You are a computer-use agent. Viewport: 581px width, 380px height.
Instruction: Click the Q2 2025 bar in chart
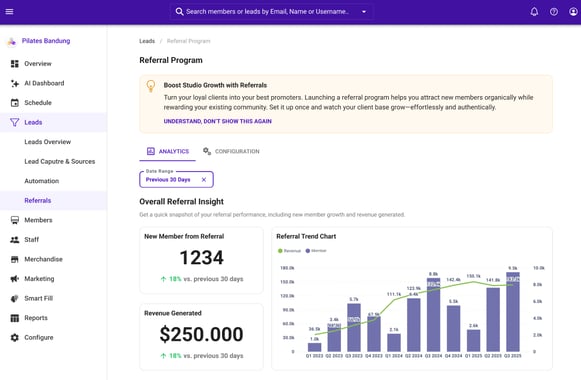(x=493, y=320)
